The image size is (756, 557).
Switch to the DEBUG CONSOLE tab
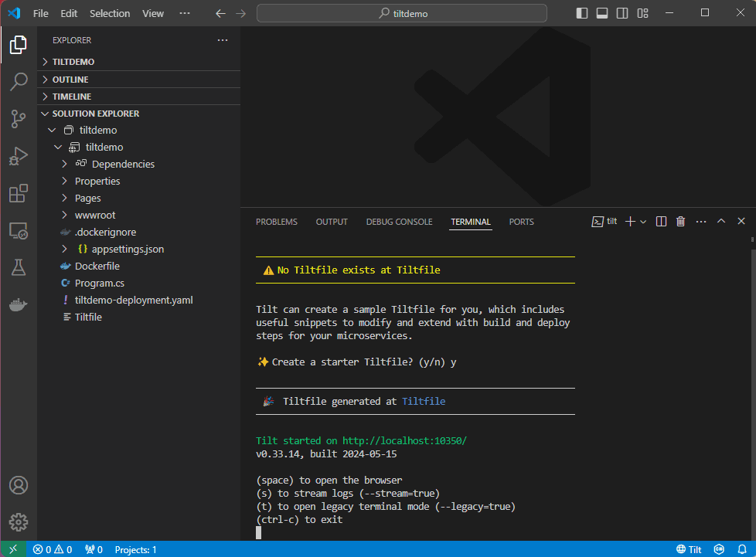coord(399,222)
